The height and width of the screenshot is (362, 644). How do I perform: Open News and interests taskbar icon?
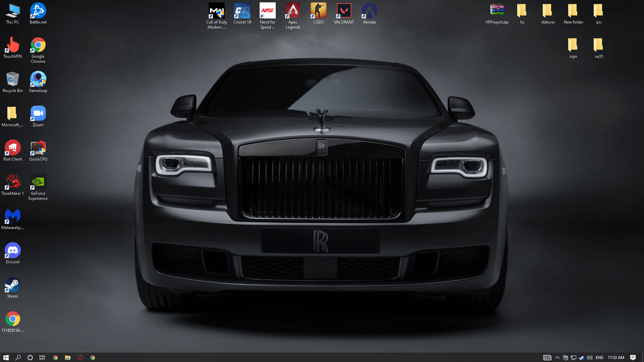pos(547,357)
